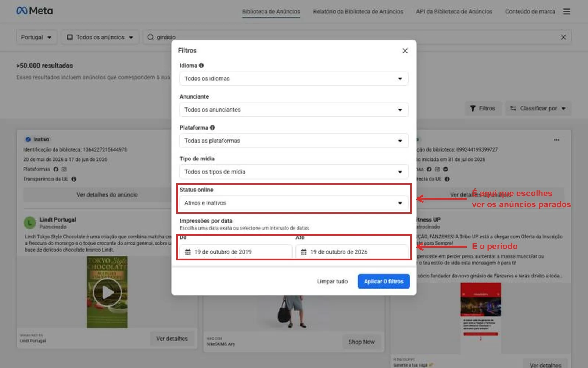Click the Meta logo
The width and height of the screenshot is (588, 368).
click(x=35, y=11)
